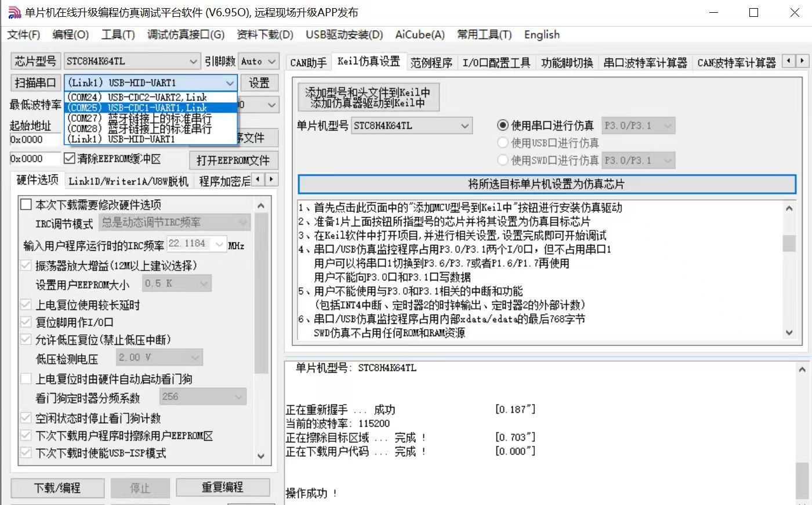The height and width of the screenshot is (505, 812).
Task: Open the 工具(T) menu
Action: tap(118, 35)
